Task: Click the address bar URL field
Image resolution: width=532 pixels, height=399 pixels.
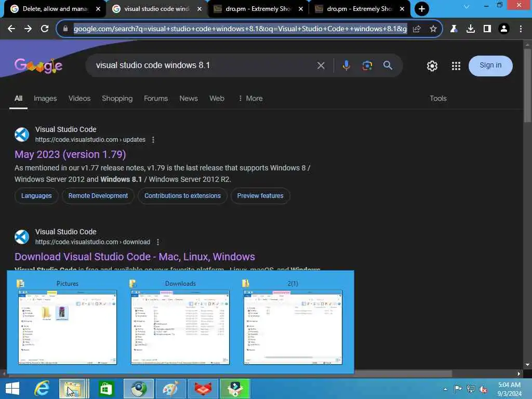Action: [x=240, y=29]
